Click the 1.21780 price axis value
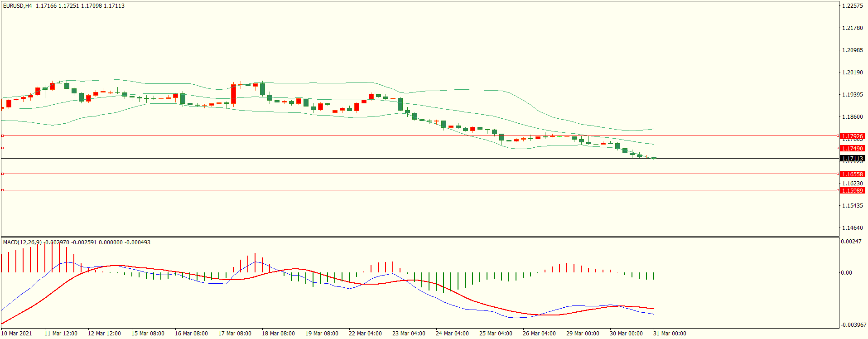The height and width of the screenshot is (339, 868). [x=853, y=28]
